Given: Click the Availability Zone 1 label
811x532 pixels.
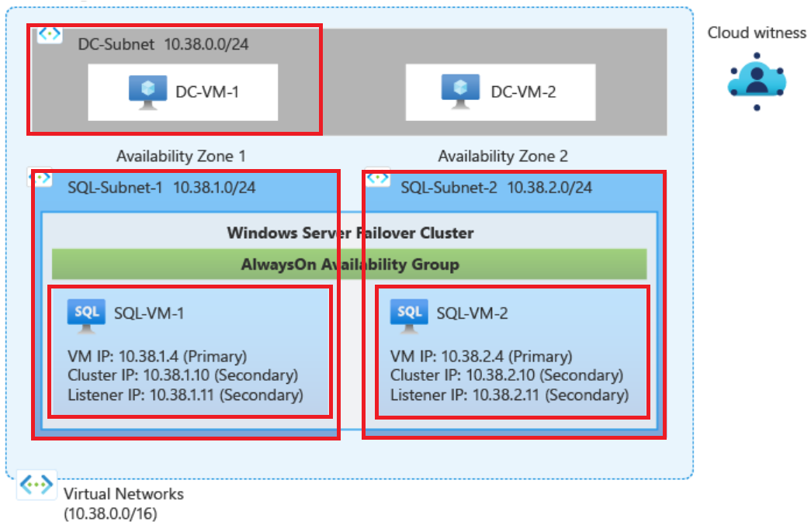Looking at the screenshot, I should (181, 156).
